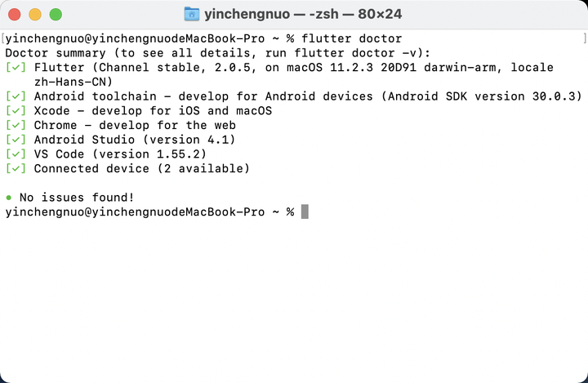Click the green checkmark beside Flutter channel line
588x383 pixels.
pos(16,68)
